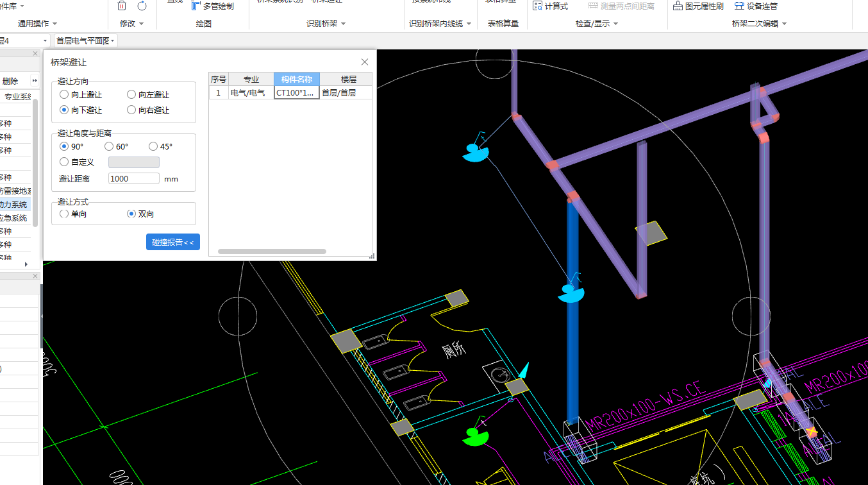The height and width of the screenshot is (485, 868).
Task: Close the left component list panel
Action: click(35, 53)
